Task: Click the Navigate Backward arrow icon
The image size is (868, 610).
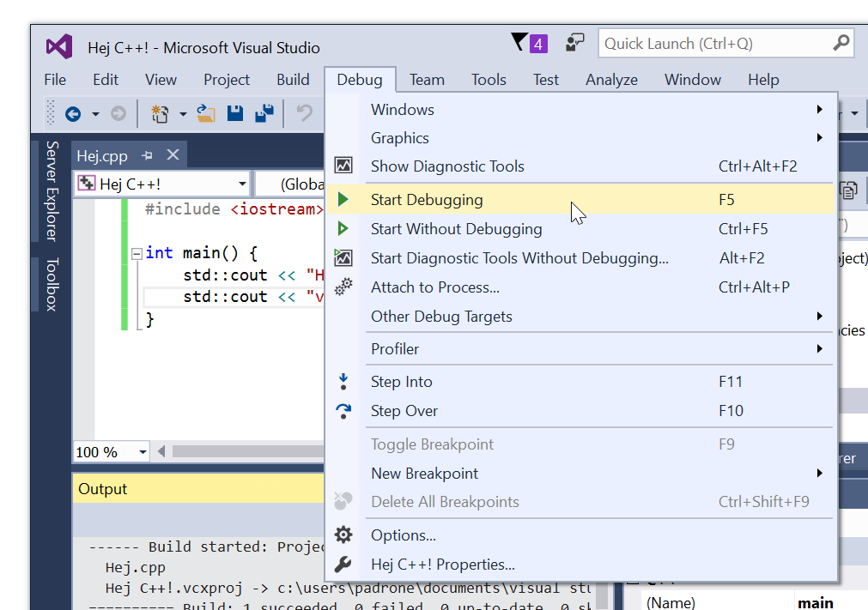Action: [73, 114]
